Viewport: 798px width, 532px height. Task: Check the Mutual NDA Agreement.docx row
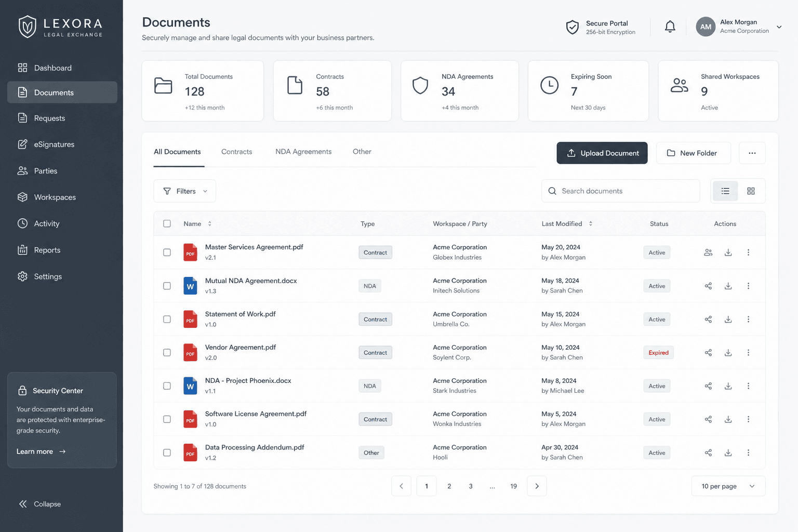167,286
